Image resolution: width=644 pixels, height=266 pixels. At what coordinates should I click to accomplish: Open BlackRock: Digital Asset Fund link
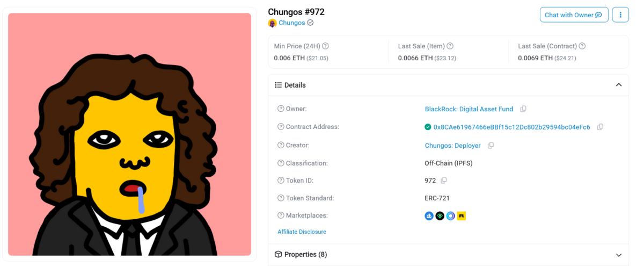pyautogui.click(x=469, y=109)
